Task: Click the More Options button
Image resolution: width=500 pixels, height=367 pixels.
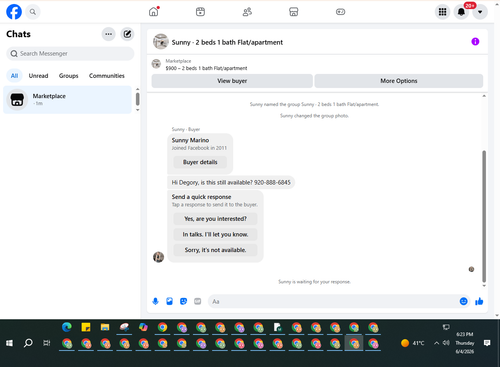Action: pos(399,81)
